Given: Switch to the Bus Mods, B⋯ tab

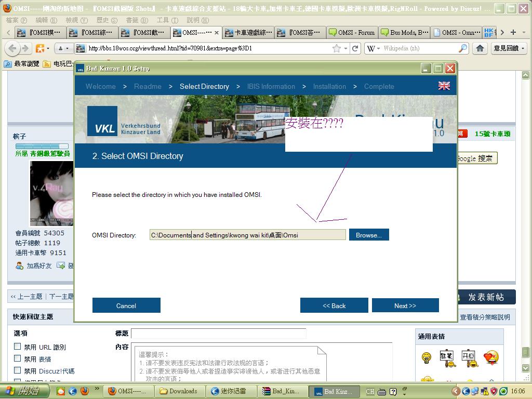Looking at the screenshot, I should [x=404, y=33].
